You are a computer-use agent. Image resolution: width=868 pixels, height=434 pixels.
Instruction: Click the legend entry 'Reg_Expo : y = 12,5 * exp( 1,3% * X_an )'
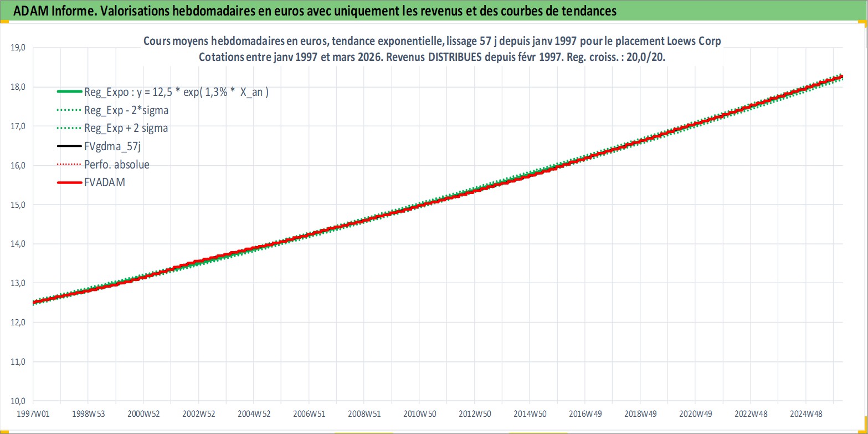click(177, 93)
